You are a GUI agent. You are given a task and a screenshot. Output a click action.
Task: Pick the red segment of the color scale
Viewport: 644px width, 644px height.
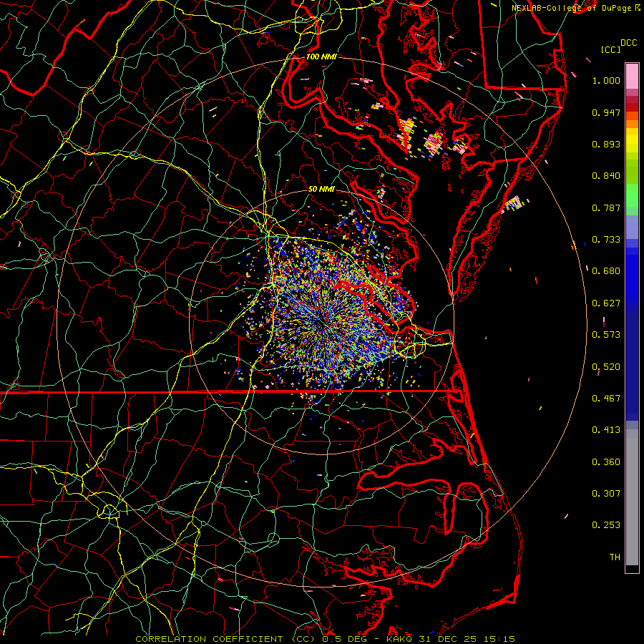pyautogui.click(x=632, y=107)
